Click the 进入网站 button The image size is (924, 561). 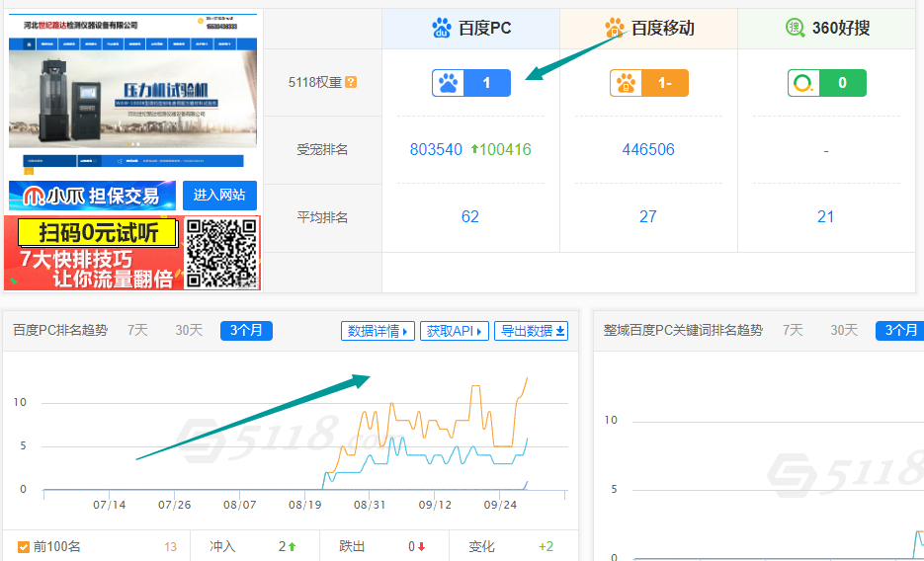coord(219,196)
